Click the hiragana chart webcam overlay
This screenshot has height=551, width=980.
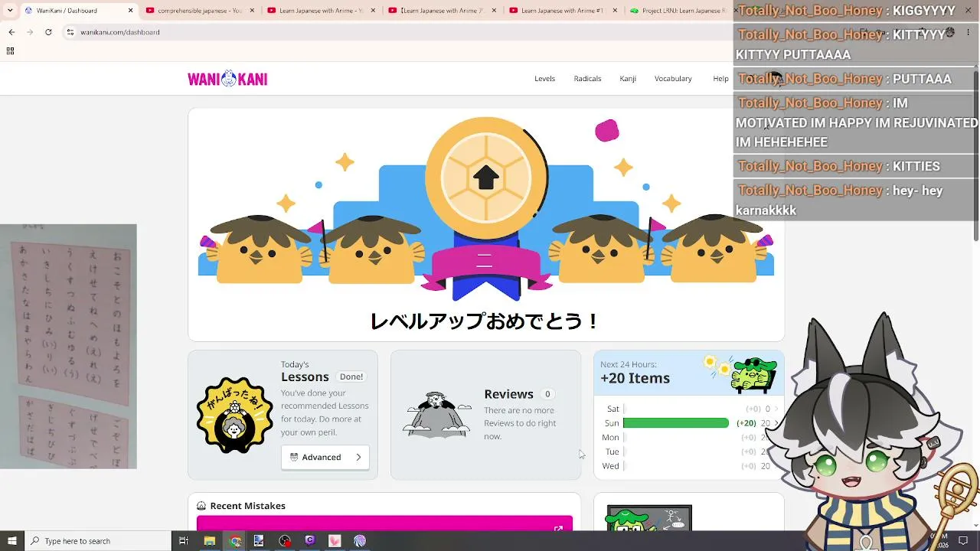point(68,346)
